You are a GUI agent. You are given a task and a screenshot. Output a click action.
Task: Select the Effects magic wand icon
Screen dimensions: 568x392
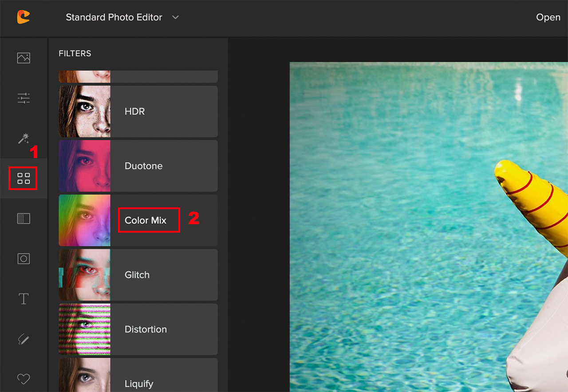coord(23,138)
